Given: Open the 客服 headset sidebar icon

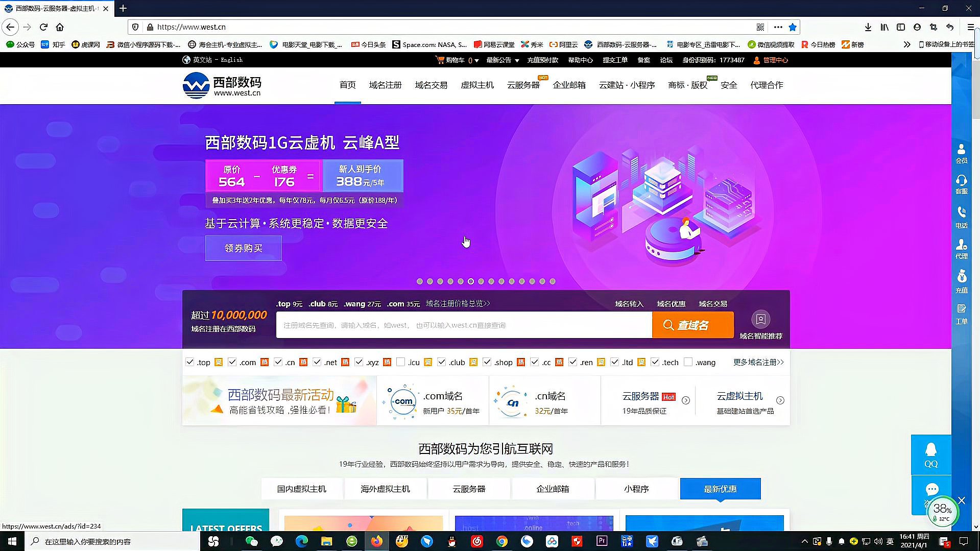Looking at the screenshot, I should click(962, 184).
